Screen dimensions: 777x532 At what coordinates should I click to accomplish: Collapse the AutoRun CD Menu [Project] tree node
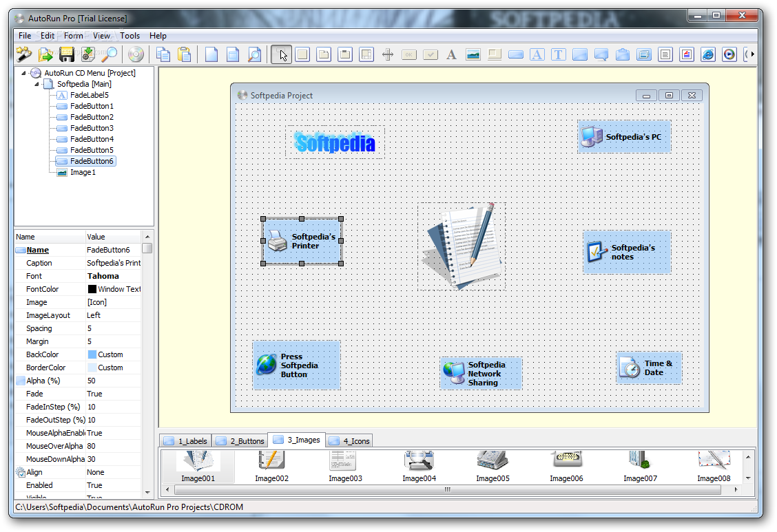[23, 73]
